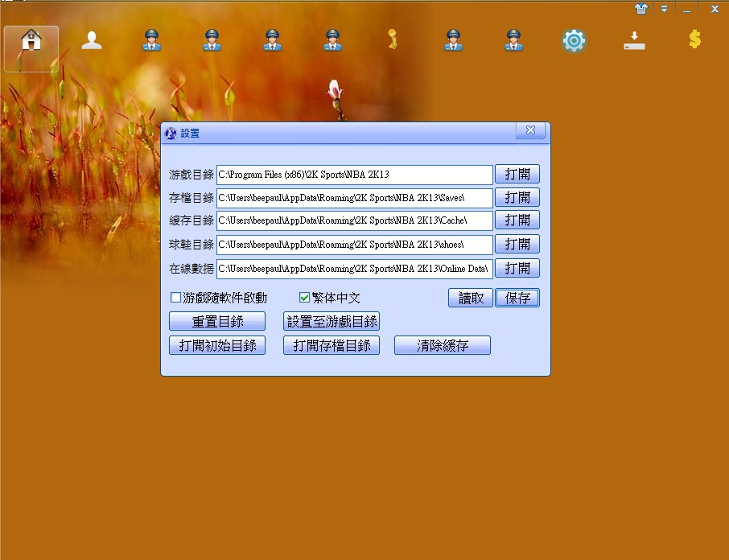729x560 pixels.
Task: Click the 重置目錄 button
Action: (x=217, y=321)
